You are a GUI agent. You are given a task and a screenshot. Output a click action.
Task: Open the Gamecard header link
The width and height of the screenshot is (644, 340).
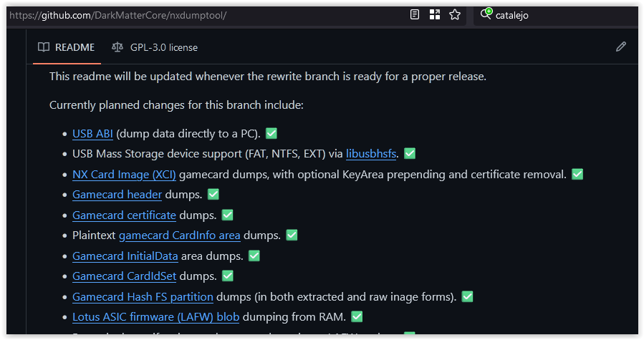[117, 195]
